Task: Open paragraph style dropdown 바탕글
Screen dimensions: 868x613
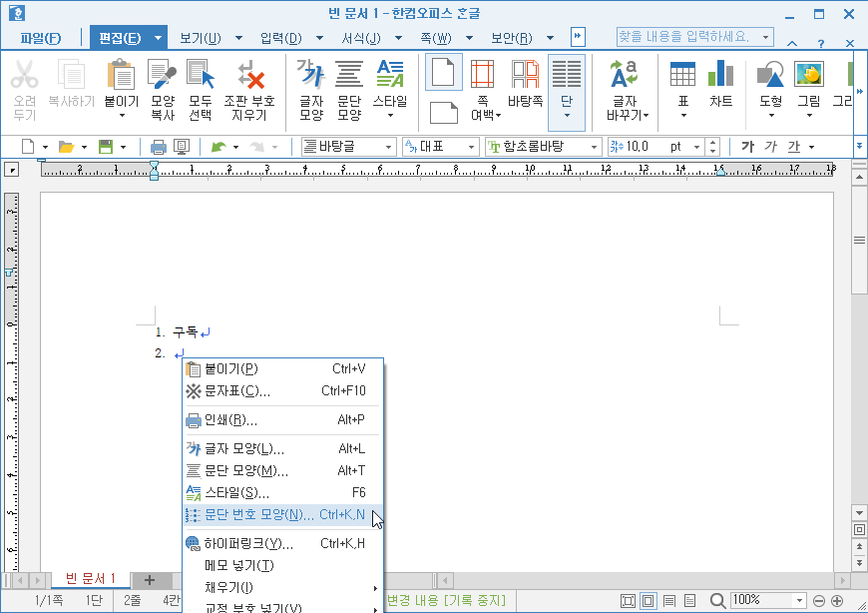Action: (349, 147)
